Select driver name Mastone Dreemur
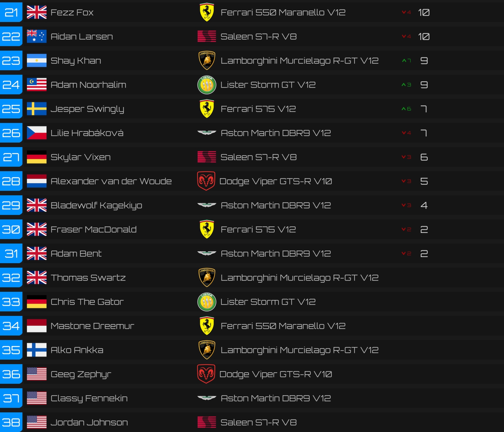The image size is (504, 432). click(x=92, y=326)
